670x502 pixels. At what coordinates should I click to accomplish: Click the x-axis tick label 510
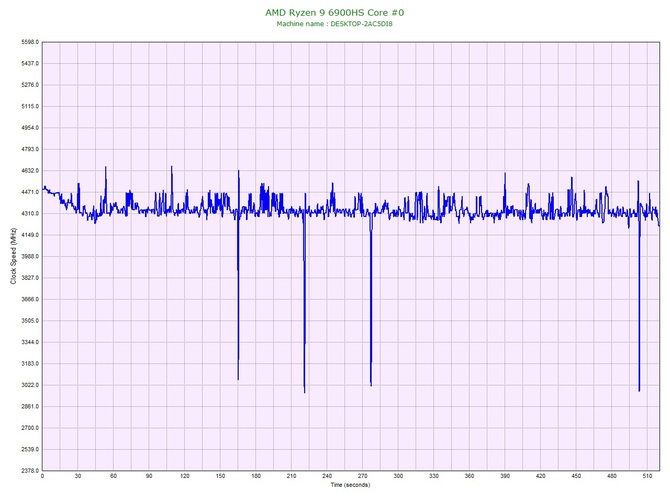pyautogui.click(x=647, y=476)
